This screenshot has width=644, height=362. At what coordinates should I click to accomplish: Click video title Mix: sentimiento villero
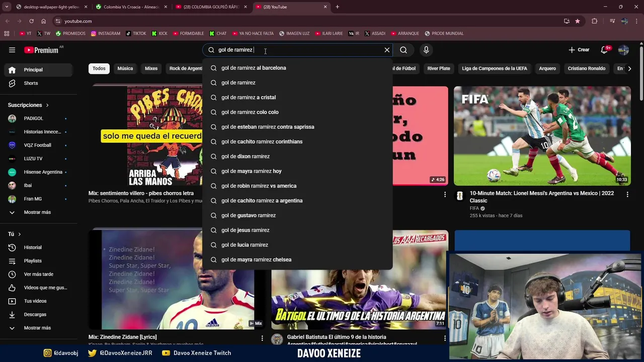(x=141, y=193)
